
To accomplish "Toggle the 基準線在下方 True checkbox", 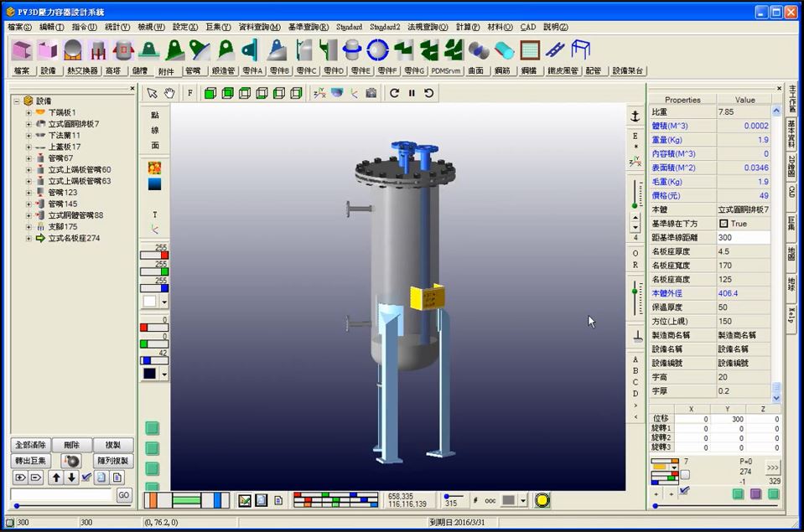I will (x=724, y=224).
